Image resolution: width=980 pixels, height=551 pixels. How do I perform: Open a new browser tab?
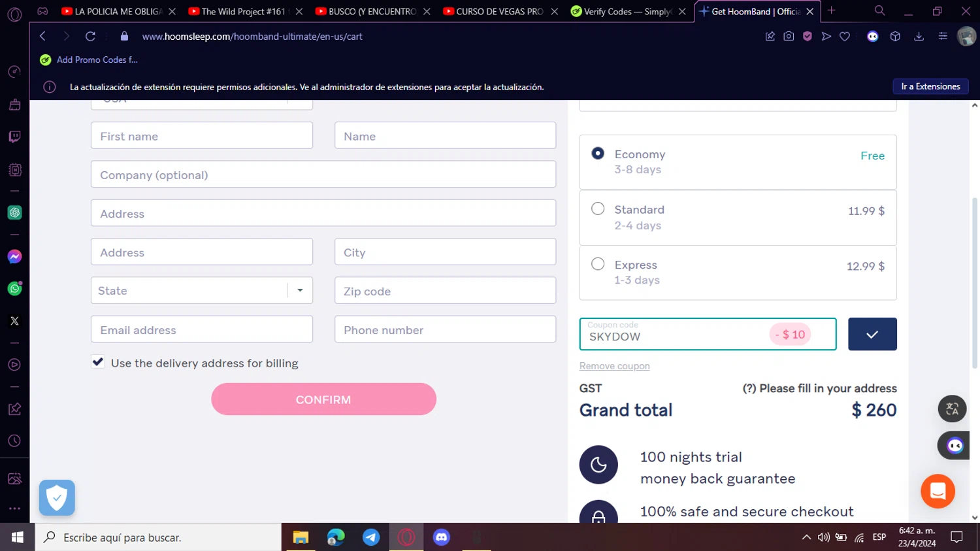tap(831, 10)
